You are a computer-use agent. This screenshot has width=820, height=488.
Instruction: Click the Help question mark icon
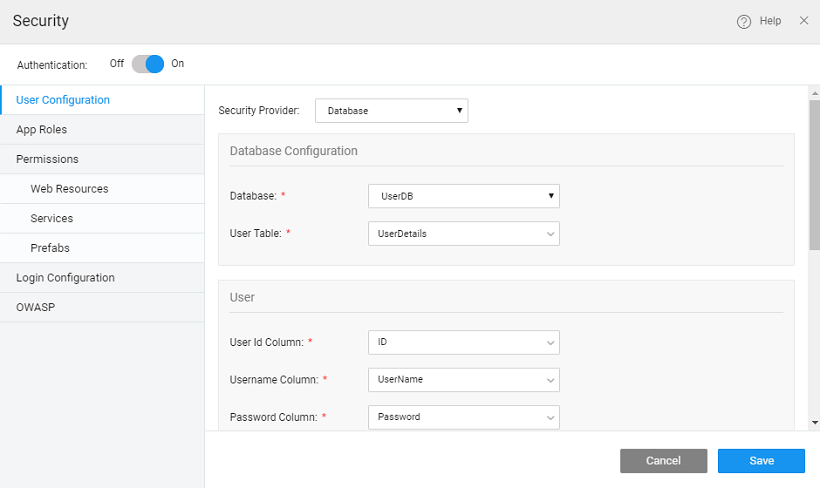pyautogui.click(x=744, y=21)
